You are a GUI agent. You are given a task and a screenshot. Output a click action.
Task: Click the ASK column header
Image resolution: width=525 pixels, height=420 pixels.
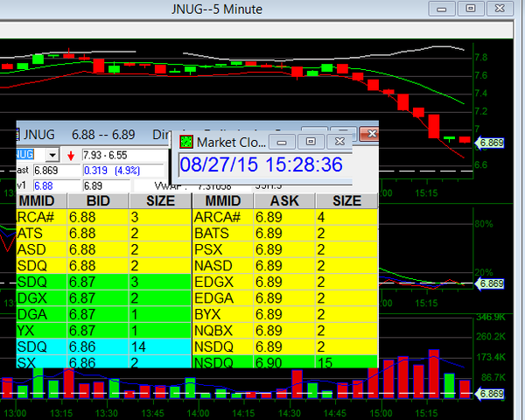coord(284,201)
